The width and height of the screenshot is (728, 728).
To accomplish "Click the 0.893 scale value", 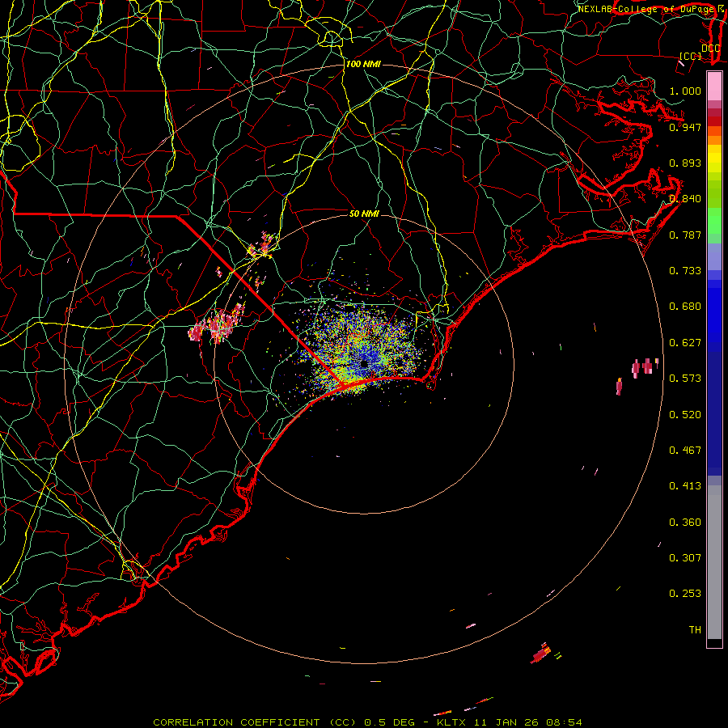I will click(x=685, y=163).
